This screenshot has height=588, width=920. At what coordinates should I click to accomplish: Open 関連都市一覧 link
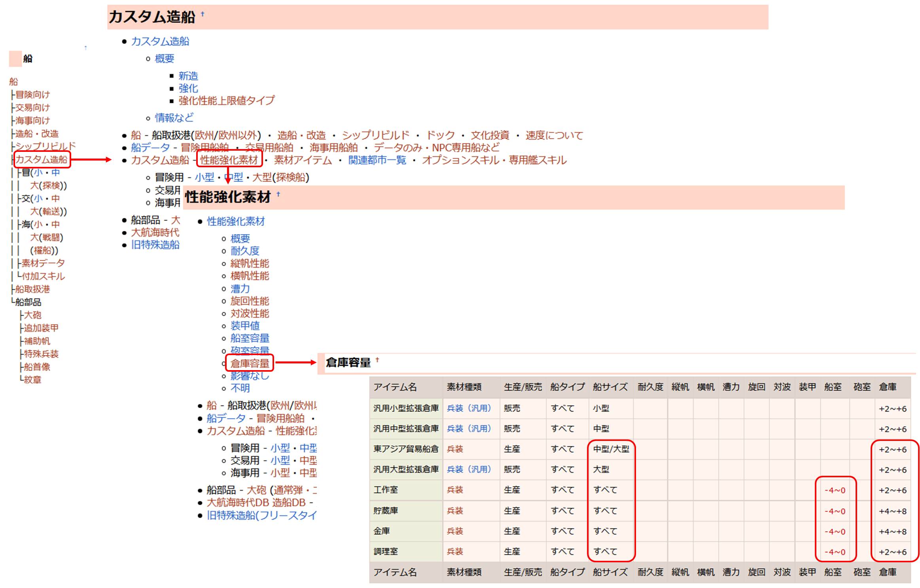click(377, 160)
